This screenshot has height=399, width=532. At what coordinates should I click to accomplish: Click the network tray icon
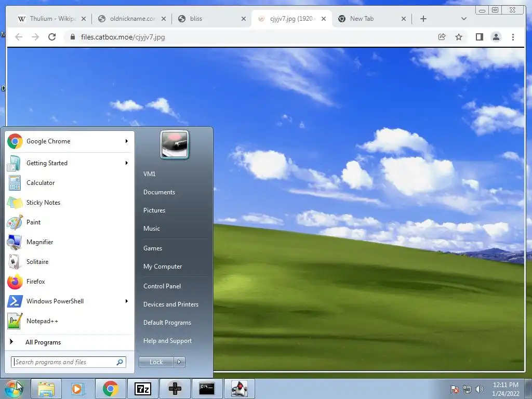point(467,389)
